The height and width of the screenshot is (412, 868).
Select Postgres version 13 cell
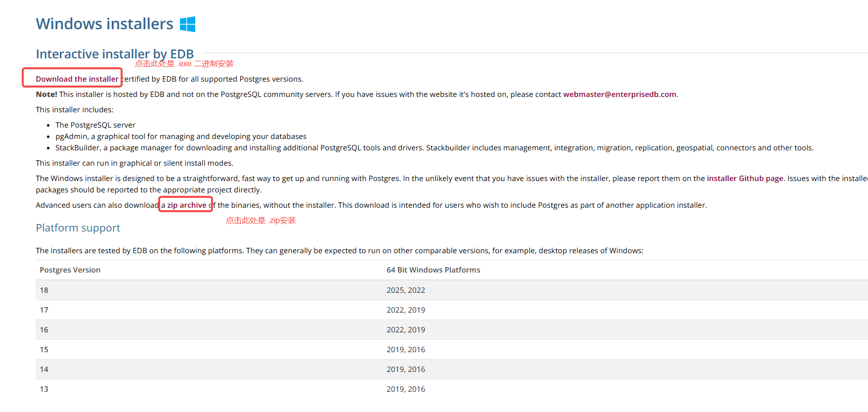[44, 389]
